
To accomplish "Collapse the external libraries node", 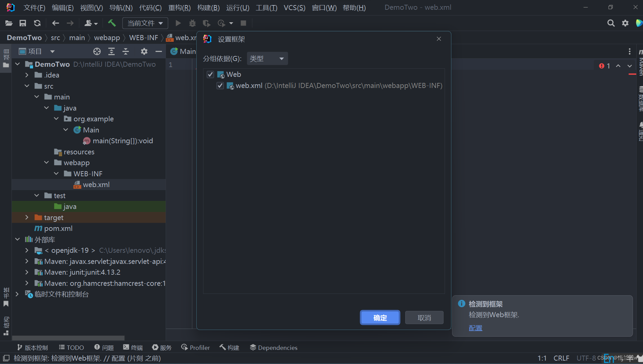I will pyautogui.click(x=17, y=239).
